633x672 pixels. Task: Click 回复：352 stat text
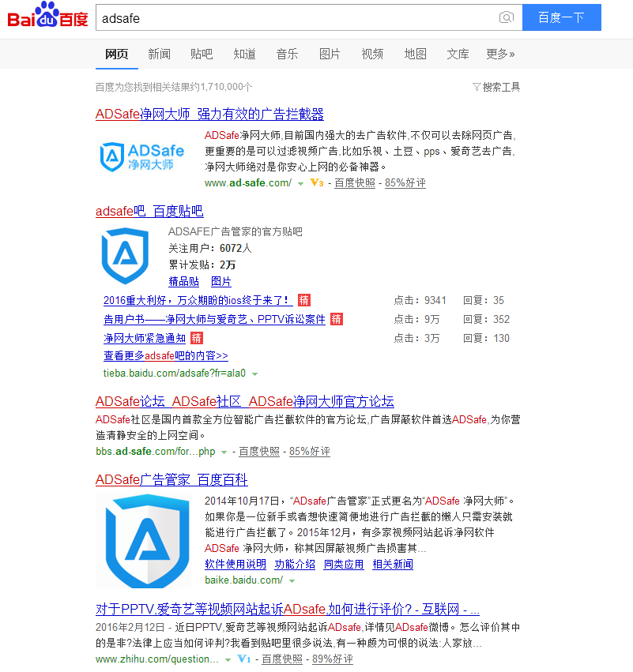click(486, 319)
